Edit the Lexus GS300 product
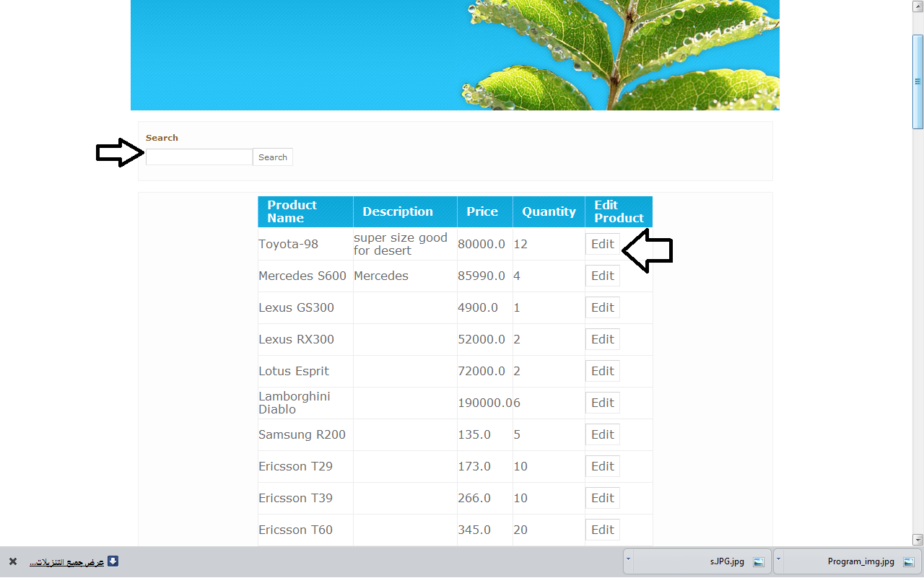924x578 pixels. 603,307
